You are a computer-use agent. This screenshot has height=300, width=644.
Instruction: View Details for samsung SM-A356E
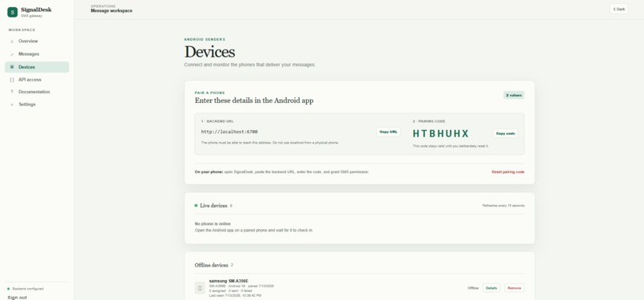pos(491,288)
